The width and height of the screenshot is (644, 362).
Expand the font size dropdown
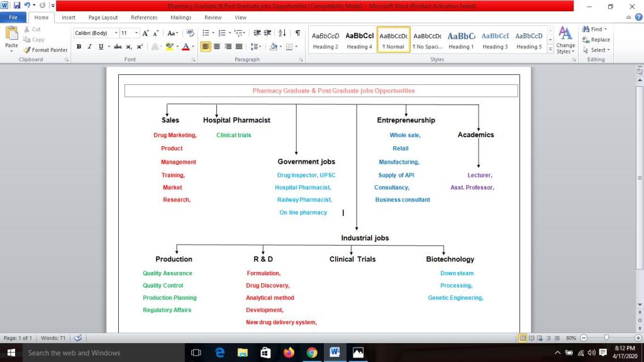click(135, 33)
